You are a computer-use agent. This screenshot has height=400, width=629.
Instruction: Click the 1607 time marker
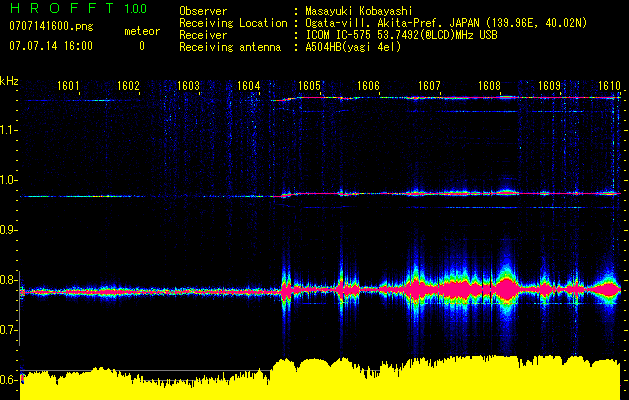pos(429,86)
